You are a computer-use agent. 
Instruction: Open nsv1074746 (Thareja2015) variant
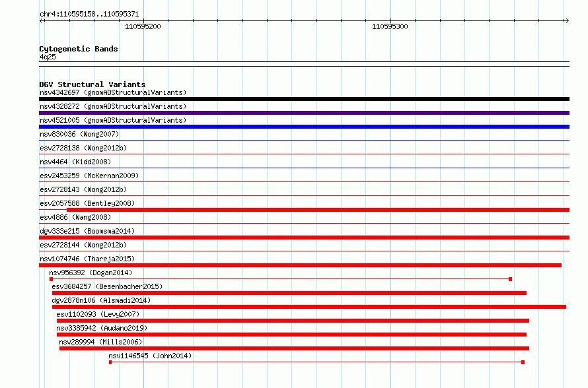click(x=87, y=259)
